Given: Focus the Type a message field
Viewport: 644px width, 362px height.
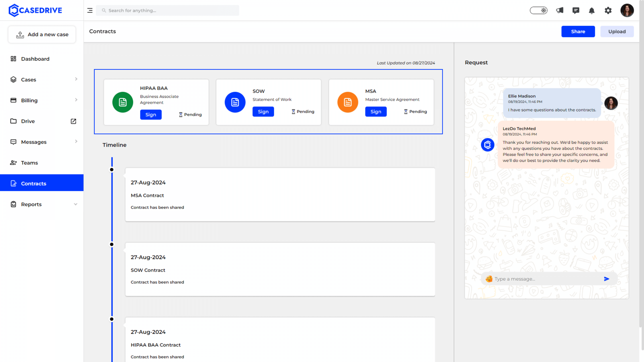Looking at the screenshot, I should (547, 279).
